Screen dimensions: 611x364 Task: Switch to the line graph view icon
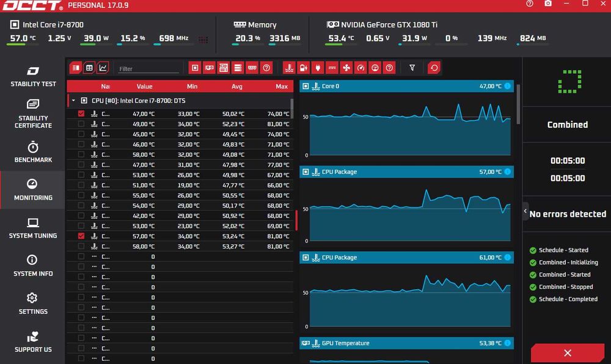103,68
